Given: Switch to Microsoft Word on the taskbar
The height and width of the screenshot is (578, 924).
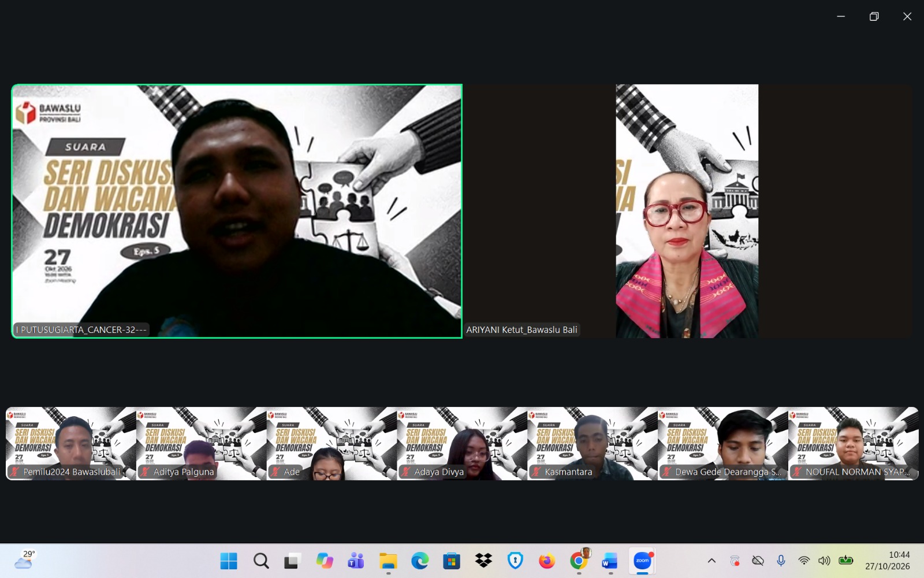Looking at the screenshot, I should coord(610,561).
